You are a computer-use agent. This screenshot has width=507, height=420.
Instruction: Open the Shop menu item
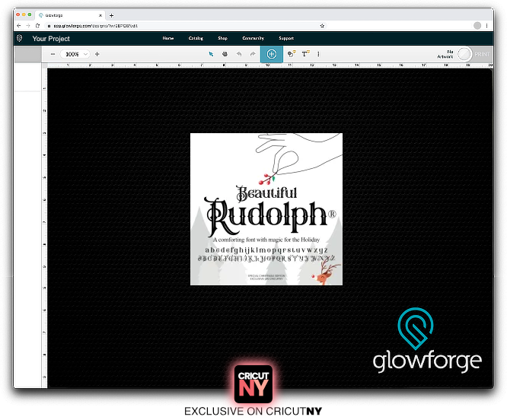(x=222, y=38)
